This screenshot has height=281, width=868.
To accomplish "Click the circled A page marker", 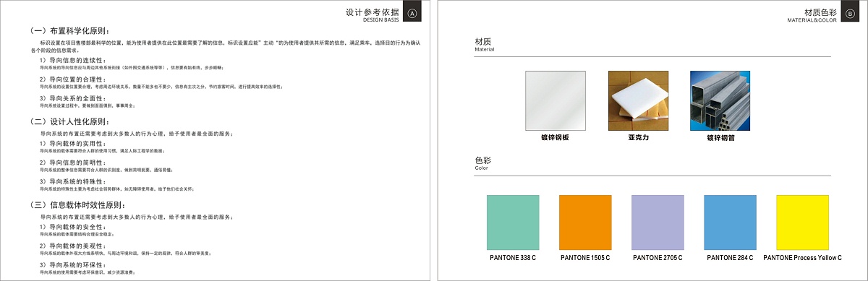I will point(412,14).
